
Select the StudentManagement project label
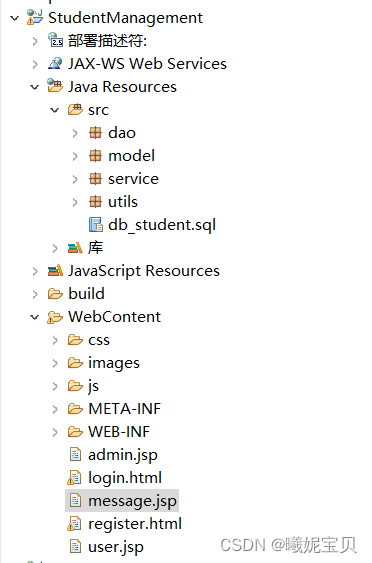pos(125,18)
